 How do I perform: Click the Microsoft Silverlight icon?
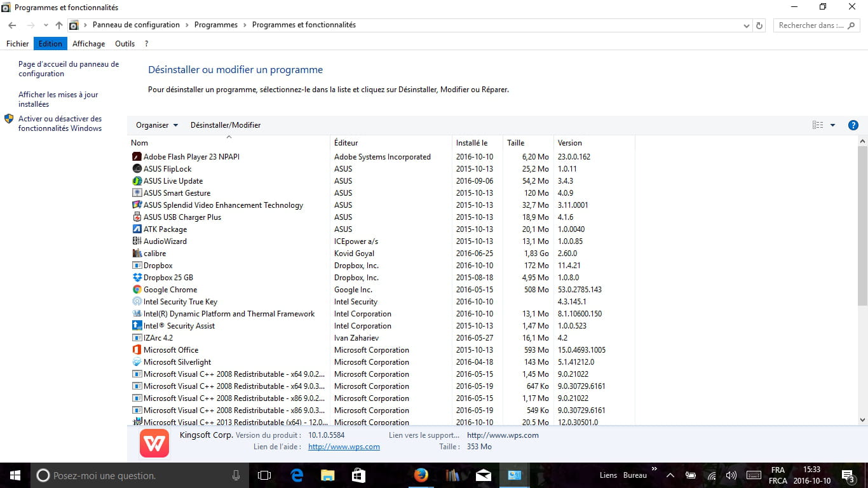click(137, 362)
